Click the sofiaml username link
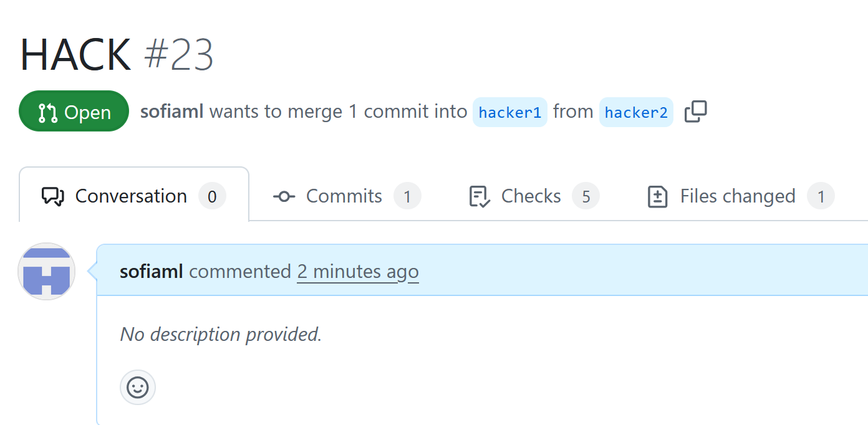Viewport: 868px width, 425px height. (151, 271)
